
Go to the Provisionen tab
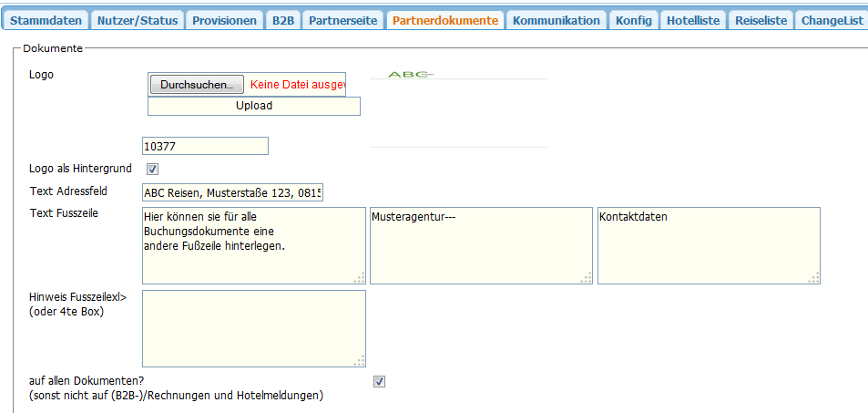pos(224,20)
